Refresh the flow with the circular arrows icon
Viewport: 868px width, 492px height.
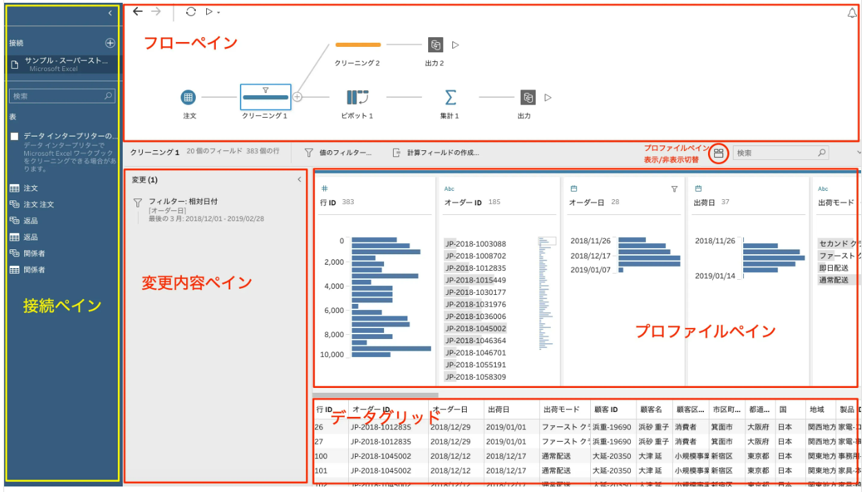(x=191, y=12)
